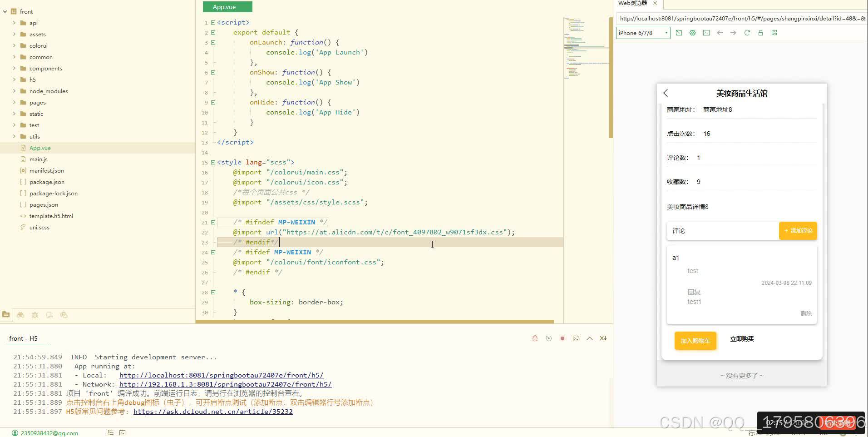Screen dimensions: 868x437
Task: Toggle the lock icon in browser toolbar
Action: [760, 33]
